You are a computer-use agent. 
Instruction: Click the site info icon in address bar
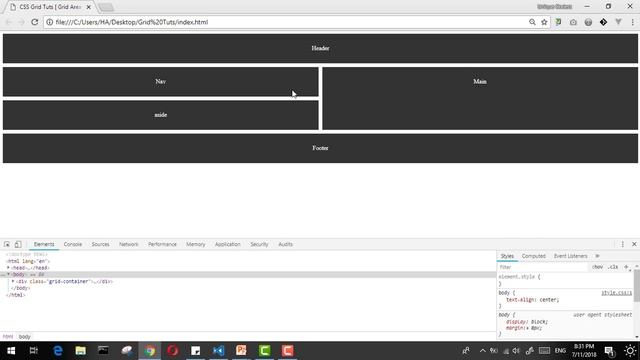point(49,22)
